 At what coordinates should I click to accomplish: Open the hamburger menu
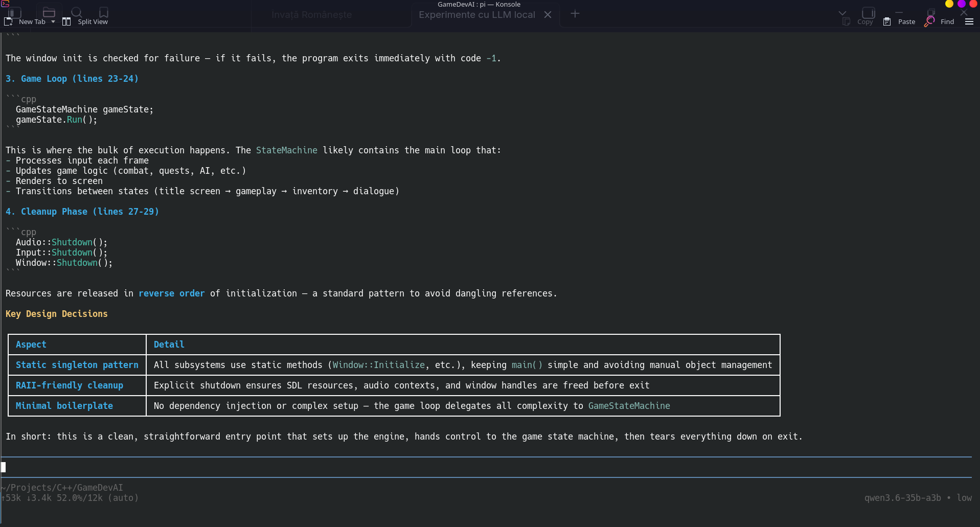(x=969, y=21)
